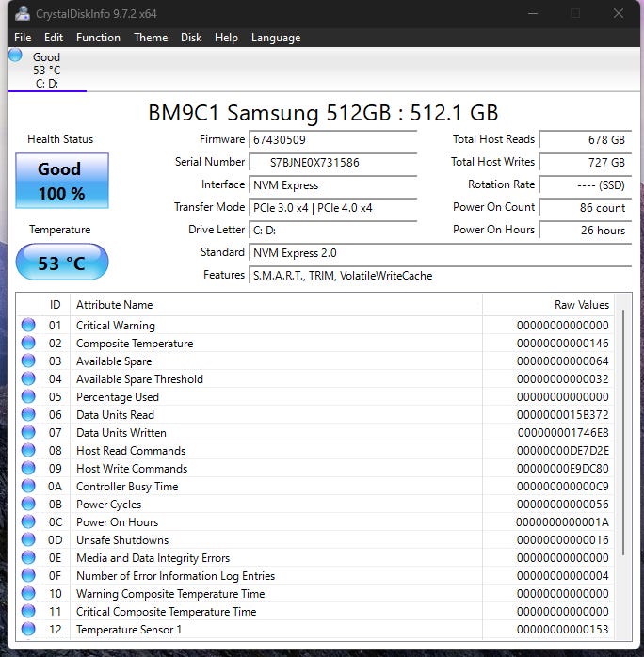This screenshot has width=644, height=657.
Task: Click status orb for Power On Hours attribute row
Action: click(x=28, y=521)
